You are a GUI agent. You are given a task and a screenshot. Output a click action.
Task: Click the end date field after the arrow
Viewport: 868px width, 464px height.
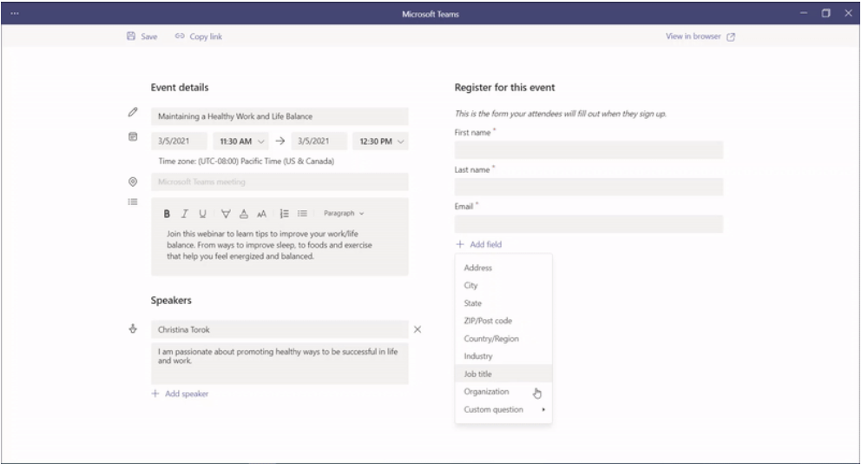coord(319,142)
